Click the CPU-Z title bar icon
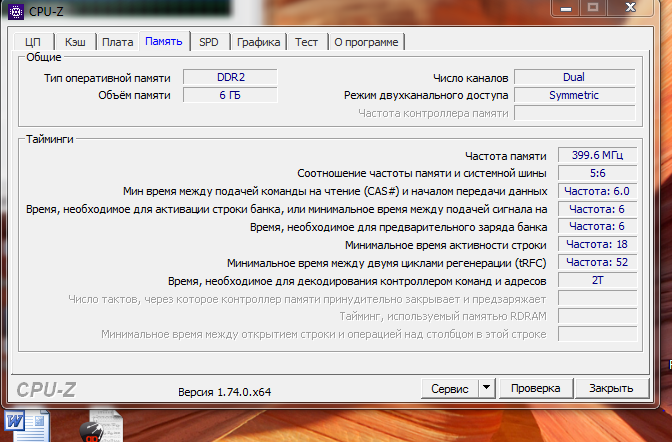Viewport: 672px width, 442px height. point(16,12)
